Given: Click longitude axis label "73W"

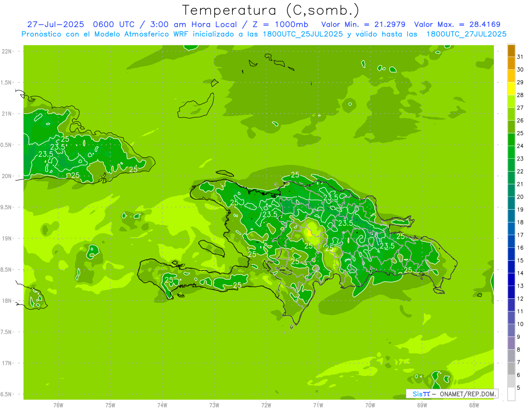Looking at the screenshot, I should 214,405.
